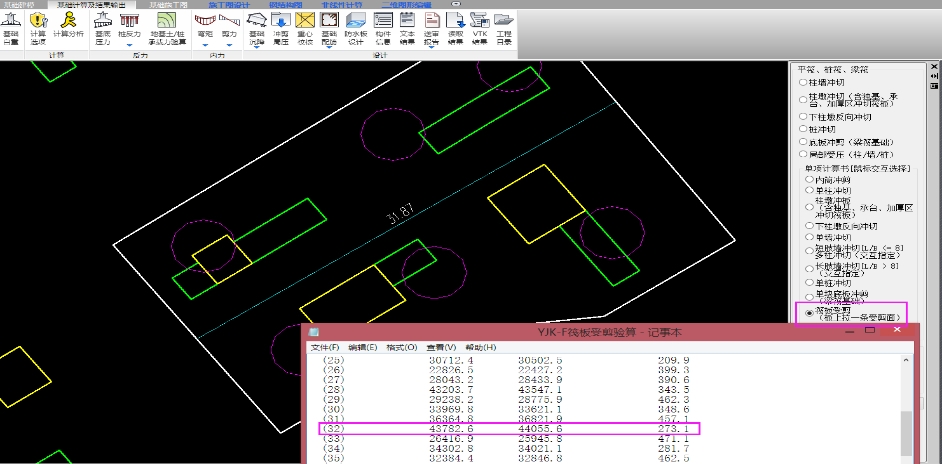This screenshot has height=464, width=942.
Task: Select 单柱冲切 radio button
Action: point(809,189)
